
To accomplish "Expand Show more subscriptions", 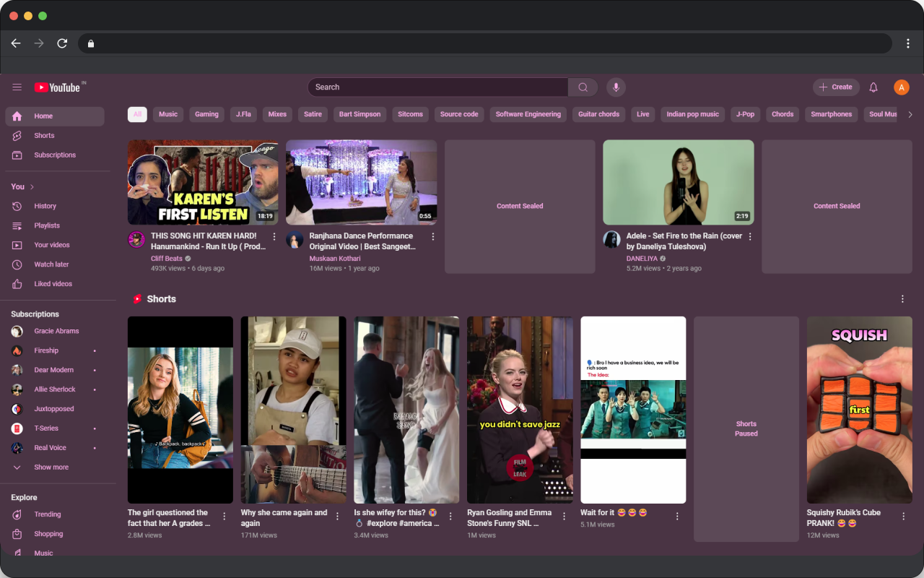I will pyautogui.click(x=51, y=467).
